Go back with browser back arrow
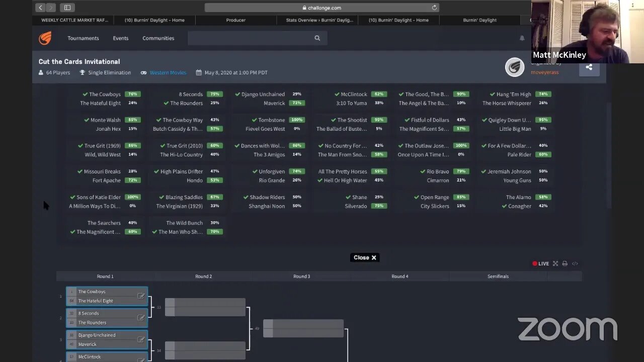Image resolution: width=644 pixels, height=362 pixels. (41, 8)
